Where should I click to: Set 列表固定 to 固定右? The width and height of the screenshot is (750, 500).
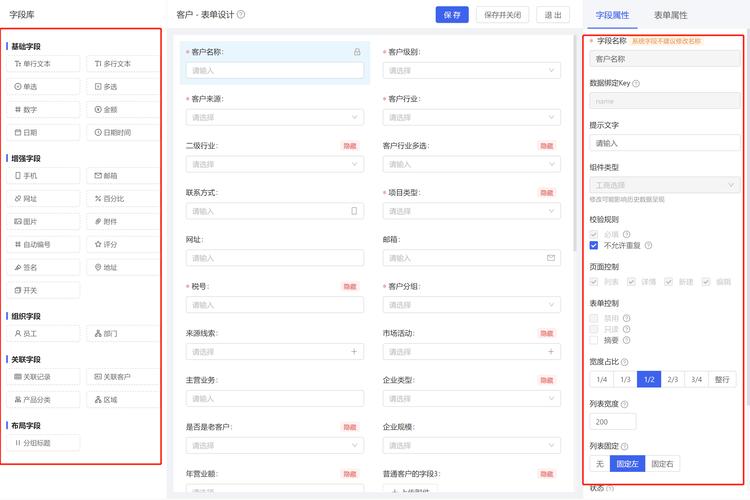pos(662,464)
